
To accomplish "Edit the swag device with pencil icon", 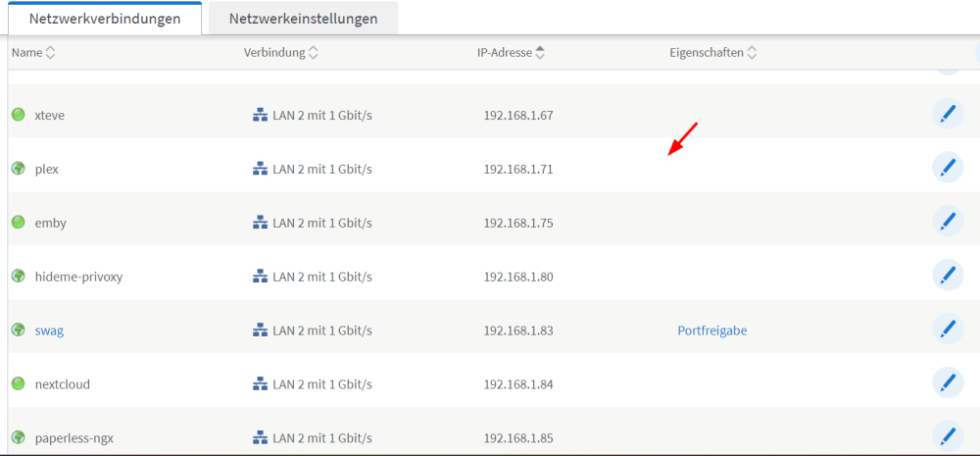I will 948,329.
